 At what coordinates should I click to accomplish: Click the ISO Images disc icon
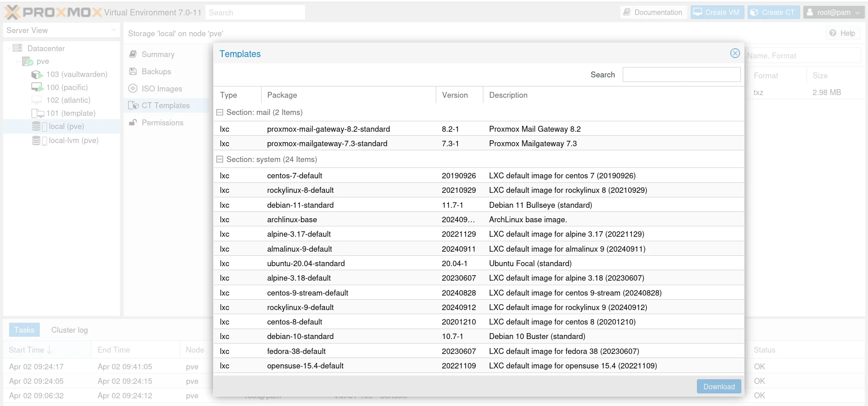click(x=133, y=89)
